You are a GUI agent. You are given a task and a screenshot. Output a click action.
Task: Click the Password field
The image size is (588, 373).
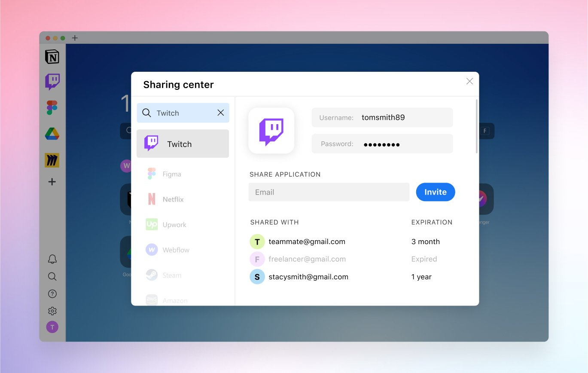(x=382, y=144)
